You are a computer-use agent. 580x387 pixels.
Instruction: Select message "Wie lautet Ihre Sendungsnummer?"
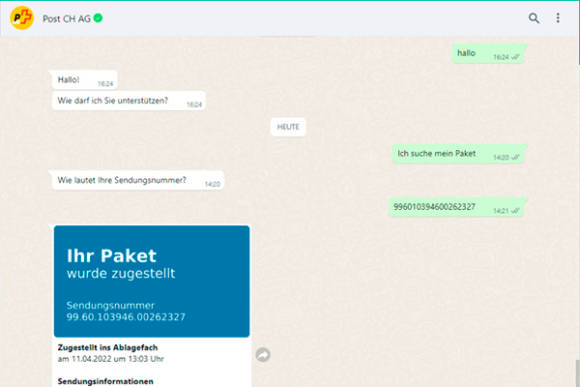pyautogui.click(x=137, y=181)
